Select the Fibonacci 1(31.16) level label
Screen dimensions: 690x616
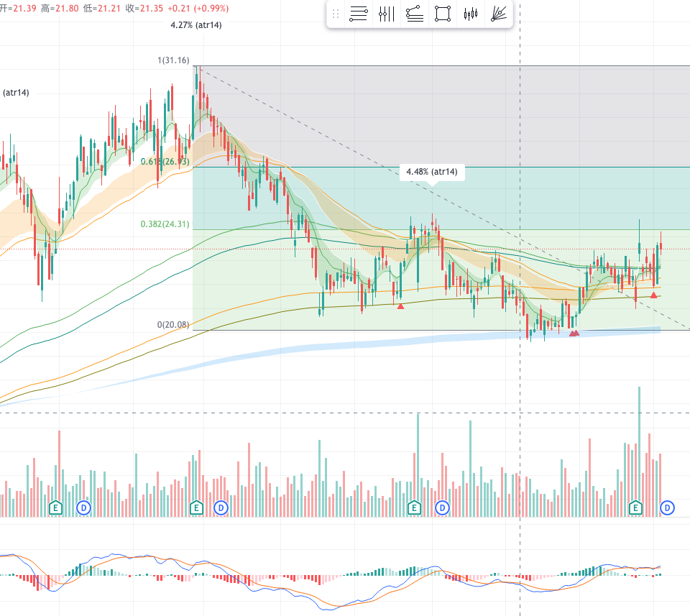173,60
